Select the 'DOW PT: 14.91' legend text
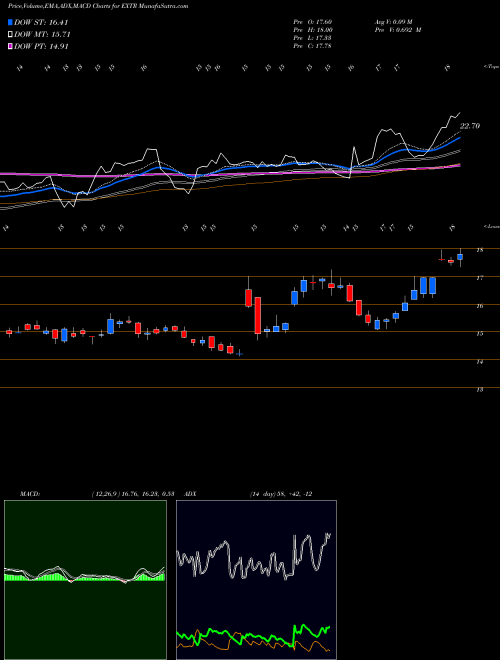500x660 pixels. pyautogui.click(x=41, y=46)
